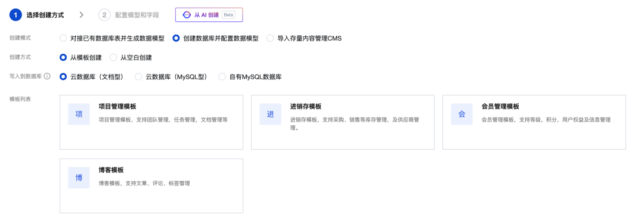Click the step 2 number circle
Screen dimensions: 644x223
pyautogui.click(x=104, y=15)
